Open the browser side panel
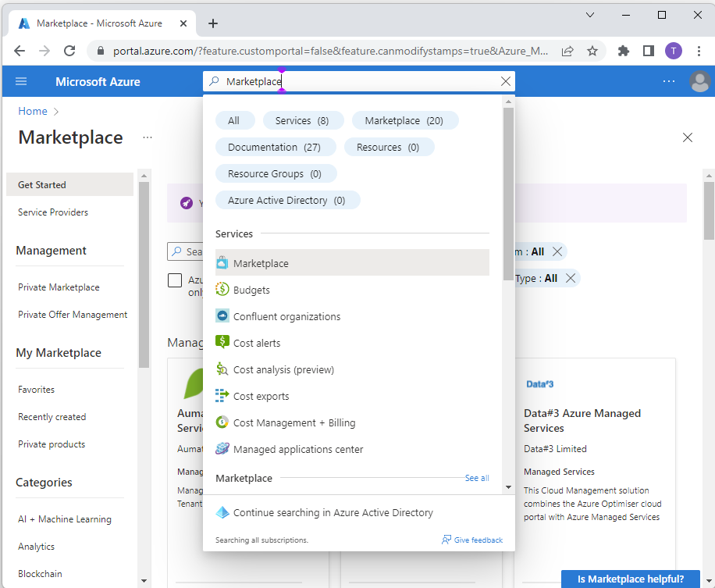Viewport: 715px width, 588px height. pyautogui.click(x=648, y=51)
